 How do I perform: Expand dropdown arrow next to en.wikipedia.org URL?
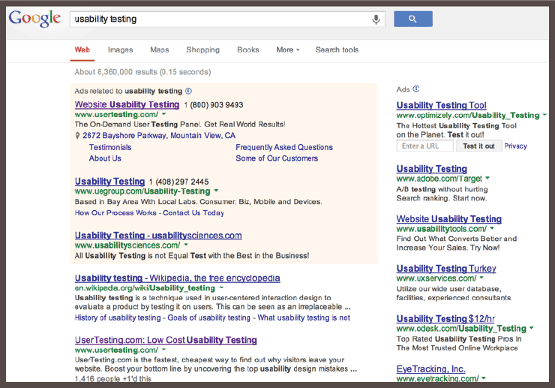[x=221, y=287]
